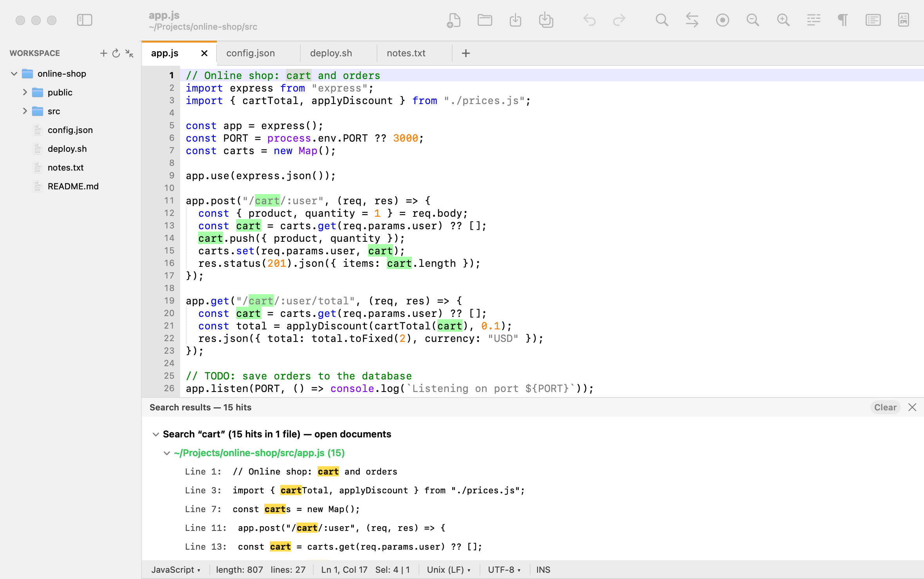Close the app.js tab
The image size is (924, 579).
pyautogui.click(x=204, y=53)
